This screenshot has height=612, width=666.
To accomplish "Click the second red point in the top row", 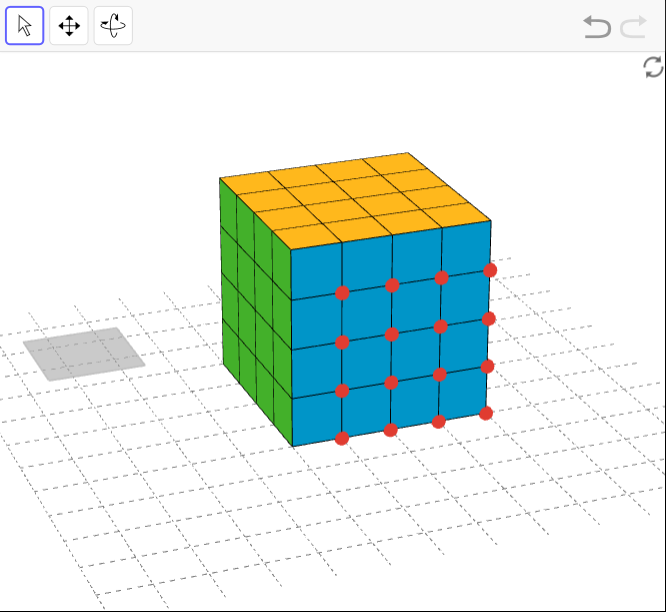I will [392, 285].
